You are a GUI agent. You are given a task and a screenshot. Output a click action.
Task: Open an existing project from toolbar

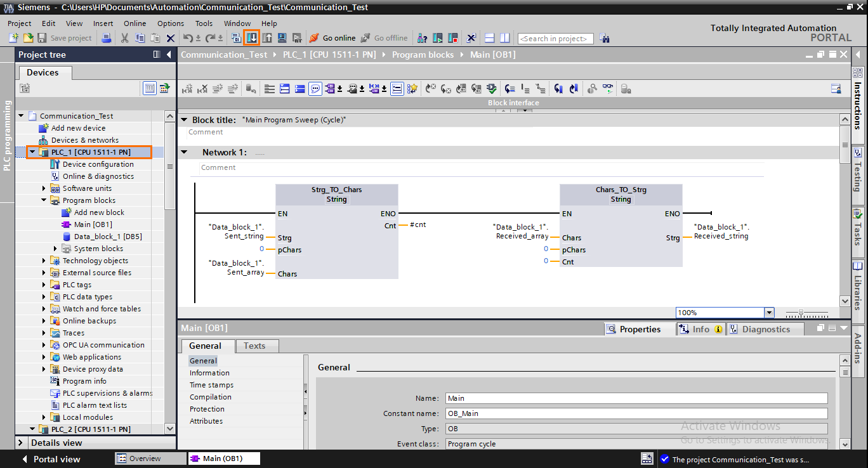pyautogui.click(x=28, y=38)
